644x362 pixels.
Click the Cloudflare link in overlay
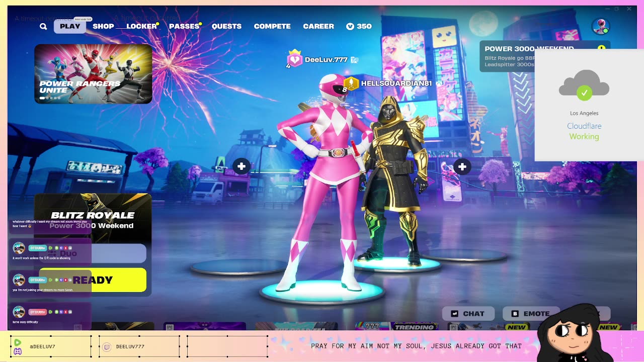584,126
